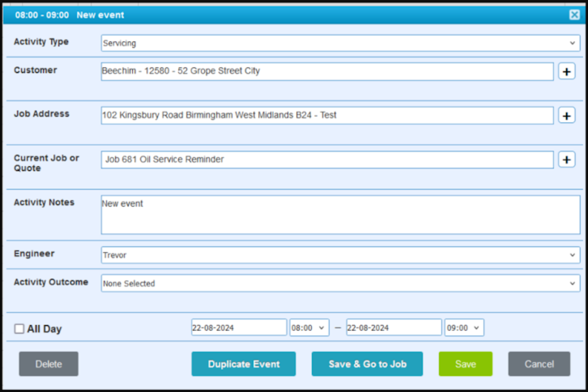Select the Current Job or Quote field
Screen dimensions: 588x392
(327, 160)
